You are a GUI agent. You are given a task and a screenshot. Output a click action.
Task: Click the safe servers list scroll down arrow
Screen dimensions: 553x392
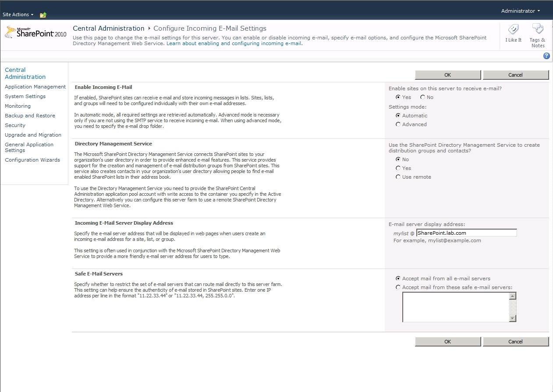pyautogui.click(x=513, y=318)
